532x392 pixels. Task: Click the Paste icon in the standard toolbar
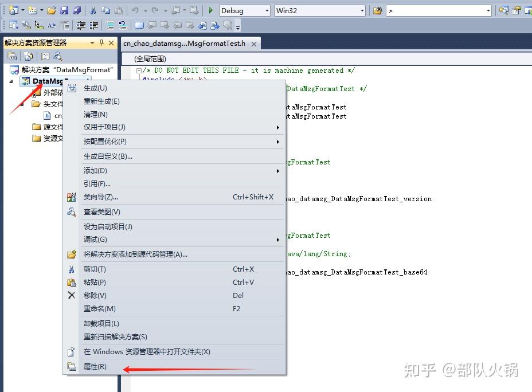coord(119,10)
